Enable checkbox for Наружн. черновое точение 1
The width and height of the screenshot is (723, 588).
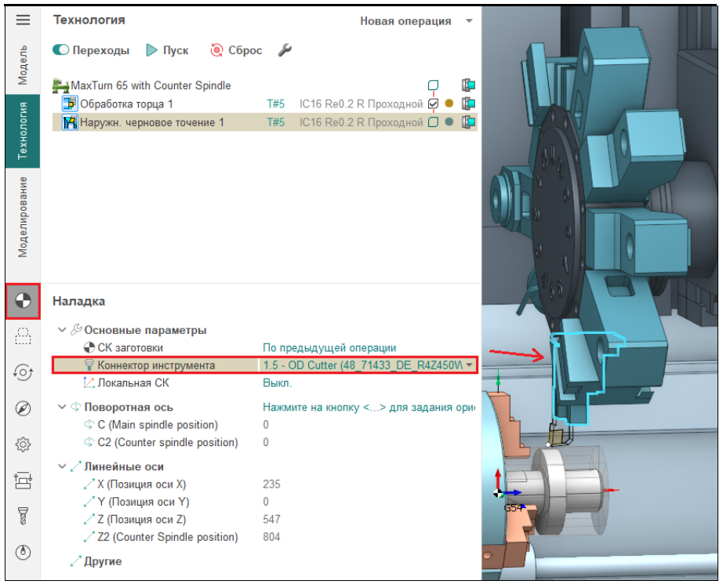(434, 122)
